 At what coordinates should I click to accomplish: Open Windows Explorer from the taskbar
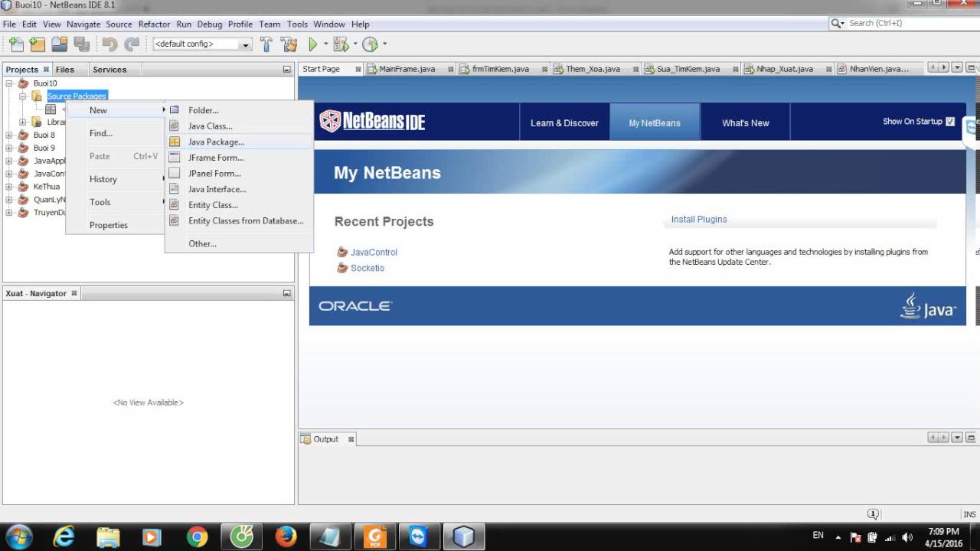[x=108, y=536]
